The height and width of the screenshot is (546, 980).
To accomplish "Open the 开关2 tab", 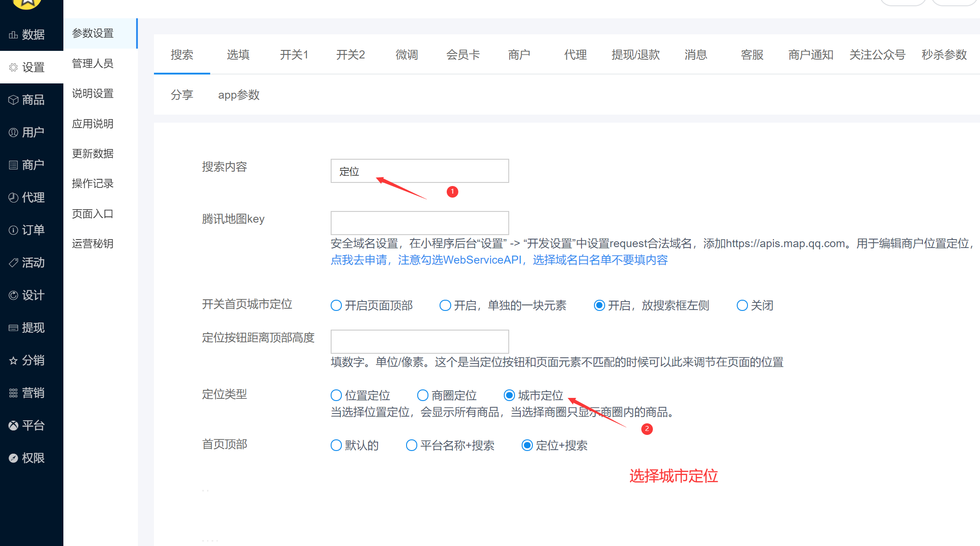I will coord(350,55).
